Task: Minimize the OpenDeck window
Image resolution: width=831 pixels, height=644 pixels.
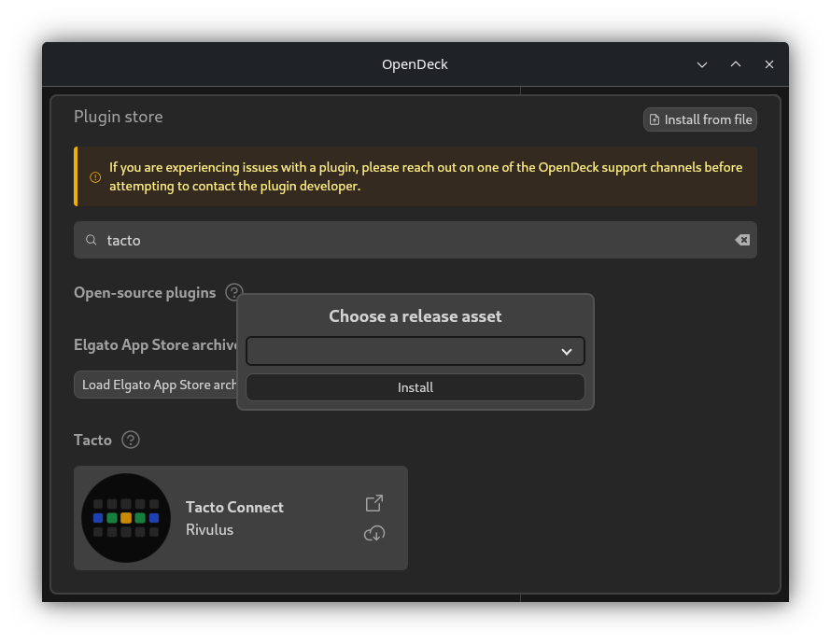Action: tap(702, 64)
